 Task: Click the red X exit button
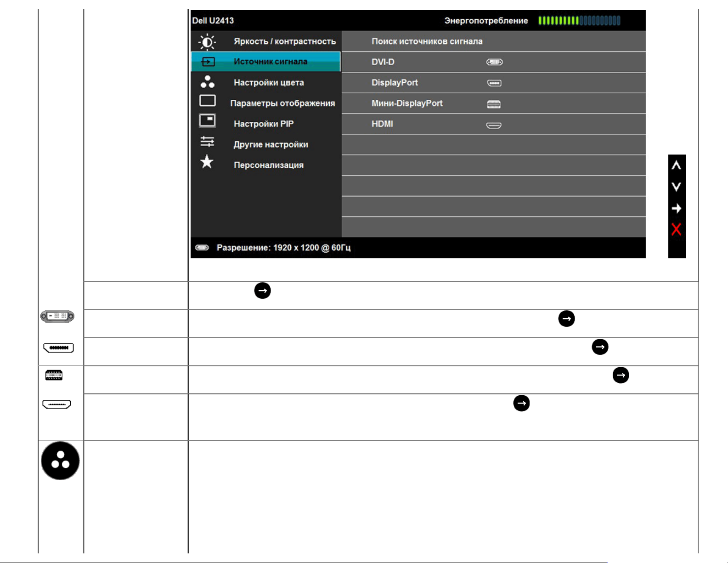676,229
